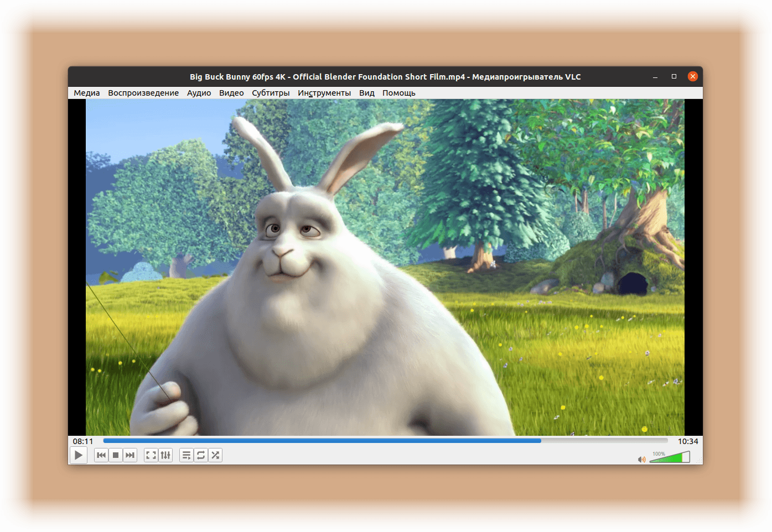Screen dimensions: 772x532
Task: Open the Помощь menu
Action: (399, 93)
